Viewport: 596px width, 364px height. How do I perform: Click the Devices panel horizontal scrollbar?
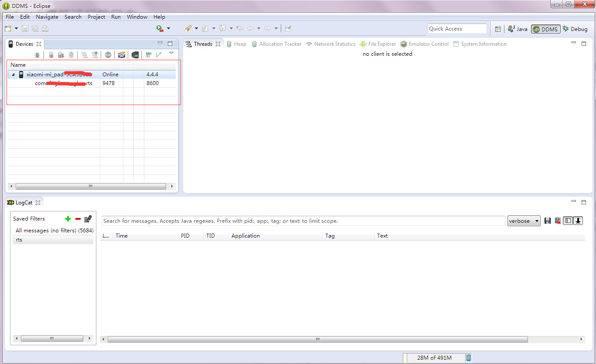click(x=91, y=186)
